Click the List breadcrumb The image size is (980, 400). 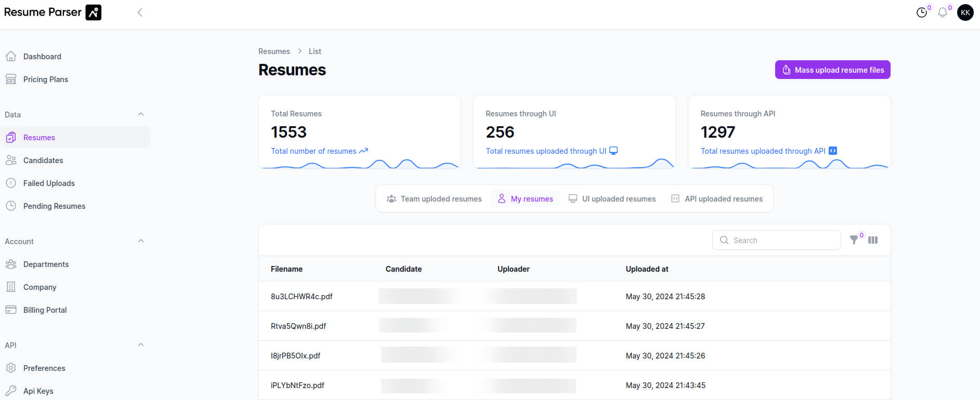tap(315, 51)
